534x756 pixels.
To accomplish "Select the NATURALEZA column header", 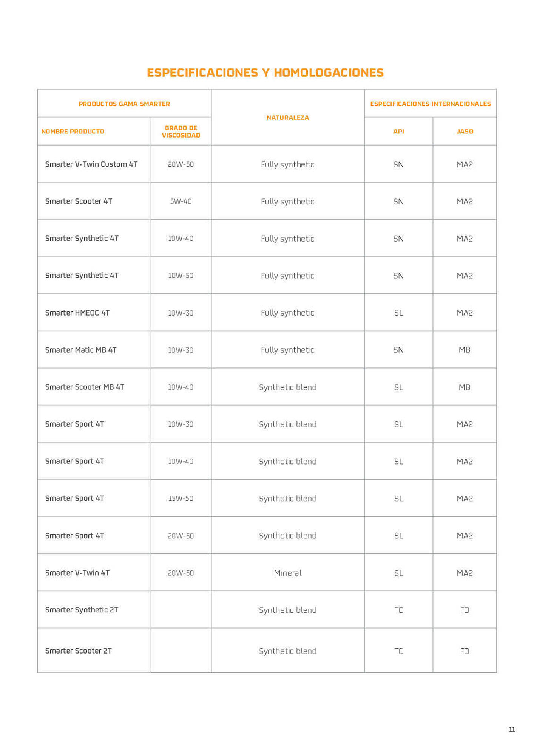I will coord(288,118).
